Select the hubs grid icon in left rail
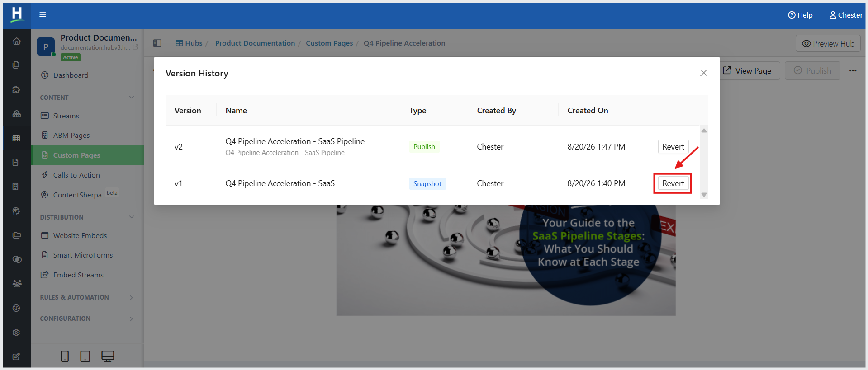868x370 pixels. click(17, 138)
